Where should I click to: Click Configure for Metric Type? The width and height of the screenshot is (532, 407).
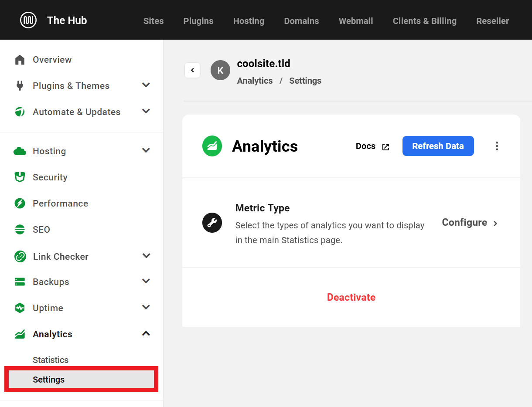coord(464,222)
